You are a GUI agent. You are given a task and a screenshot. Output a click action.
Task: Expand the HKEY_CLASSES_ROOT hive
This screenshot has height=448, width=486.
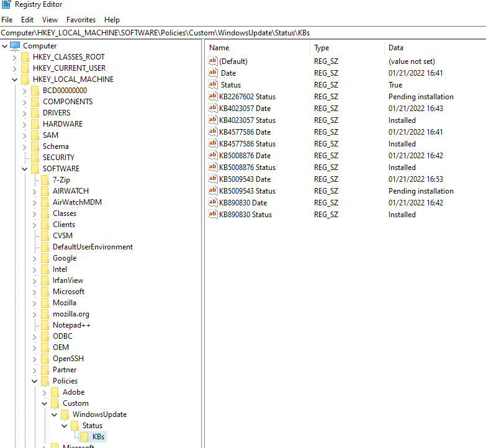tap(14, 57)
